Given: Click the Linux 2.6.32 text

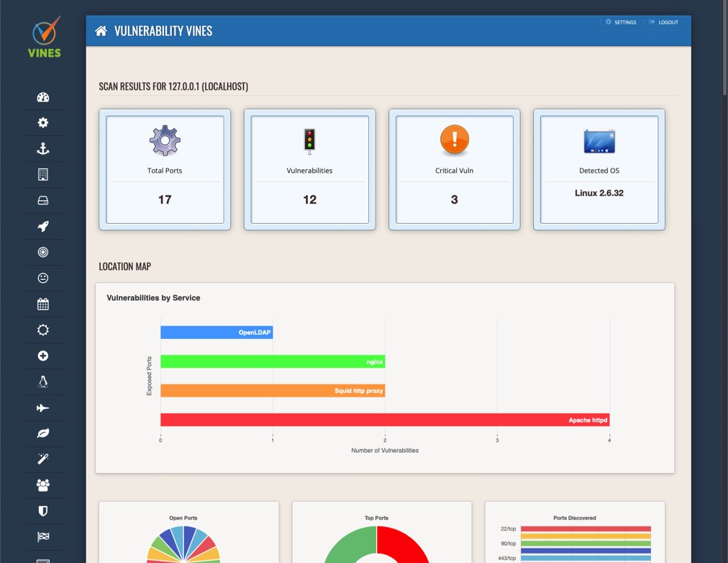Looking at the screenshot, I should pos(599,193).
